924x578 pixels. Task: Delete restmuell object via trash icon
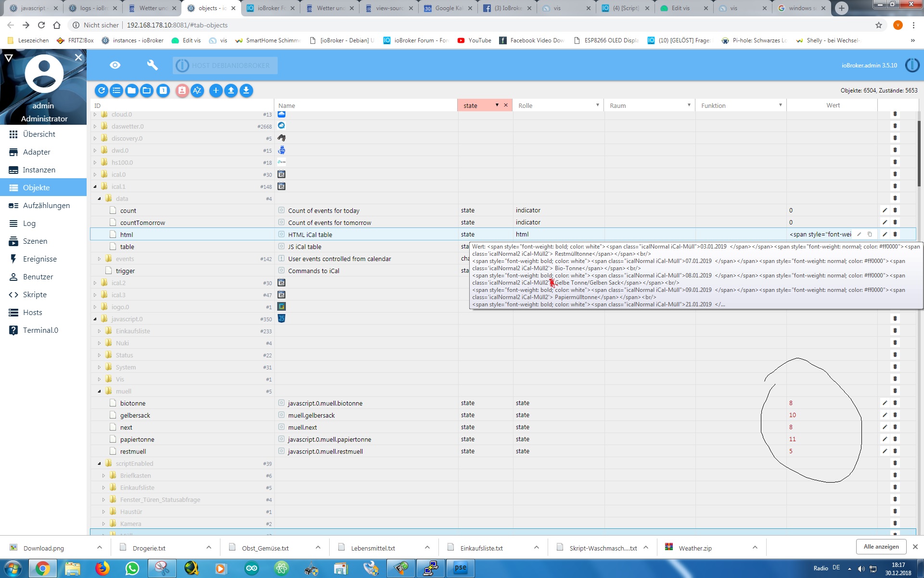click(895, 451)
